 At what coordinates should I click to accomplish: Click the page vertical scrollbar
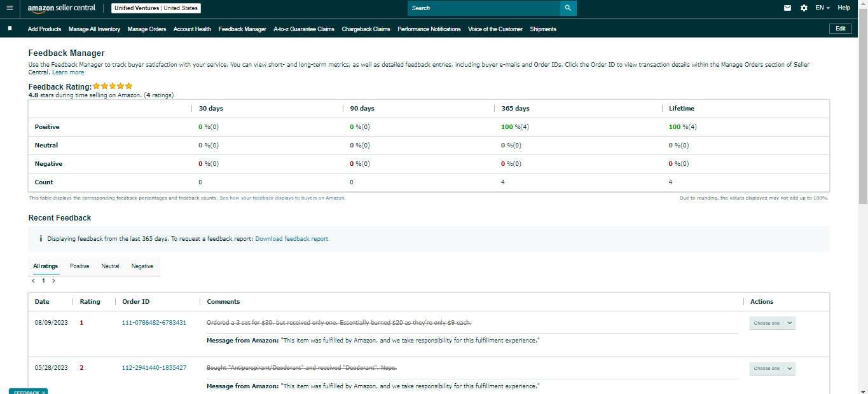(x=863, y=197)
